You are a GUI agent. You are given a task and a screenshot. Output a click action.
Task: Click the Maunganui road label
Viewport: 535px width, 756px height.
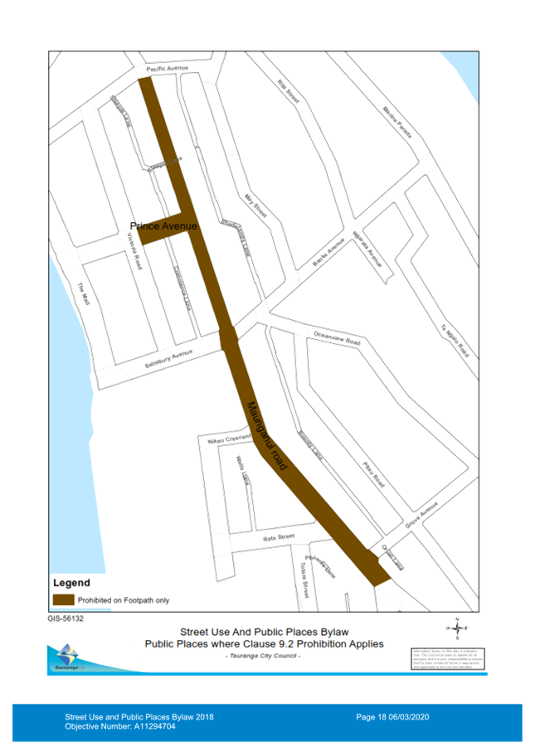(267, 436)
